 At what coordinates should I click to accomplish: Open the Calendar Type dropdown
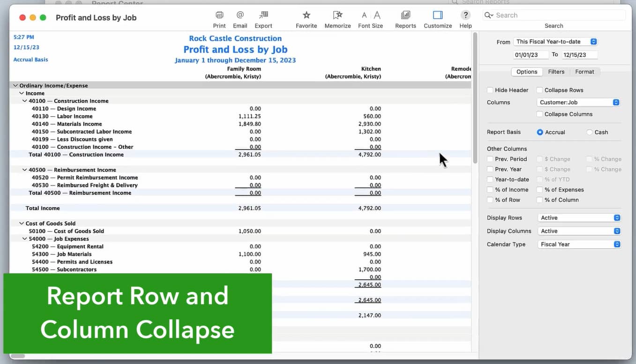pyautogui.click(x=578, y=244)
